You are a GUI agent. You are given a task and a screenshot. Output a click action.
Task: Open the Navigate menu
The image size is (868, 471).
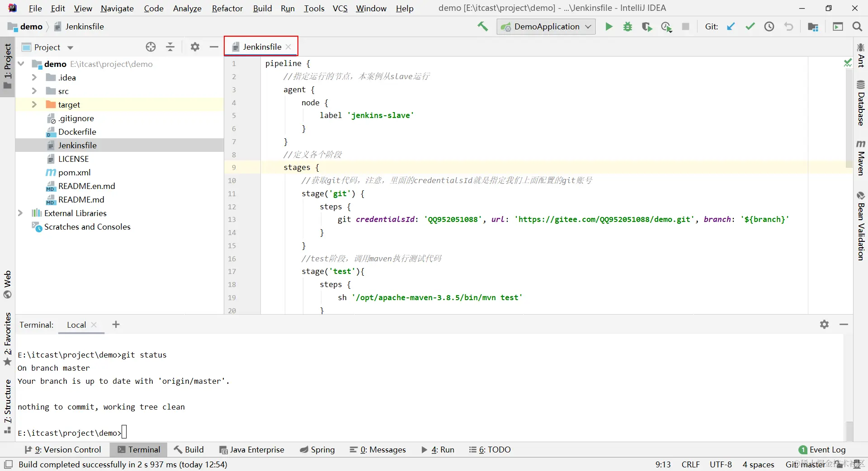point(117,8)
